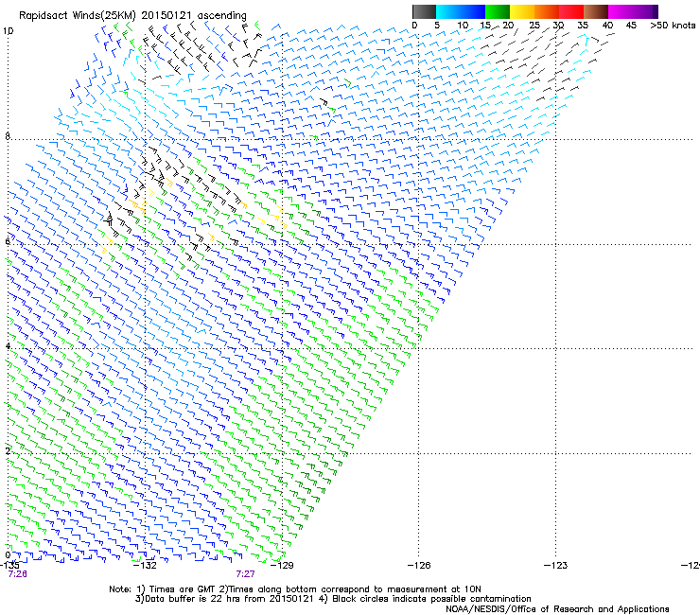Select the red 30-35 knots legend color

pos(571,11)
